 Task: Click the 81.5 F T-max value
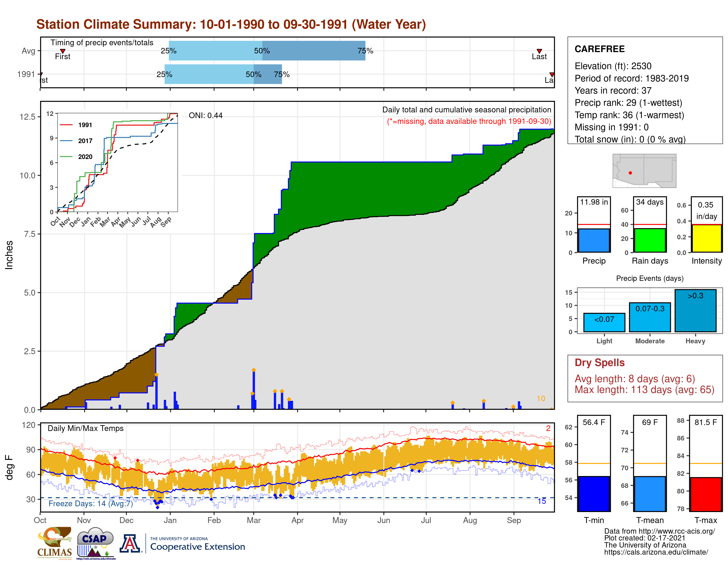click(706, 422)
